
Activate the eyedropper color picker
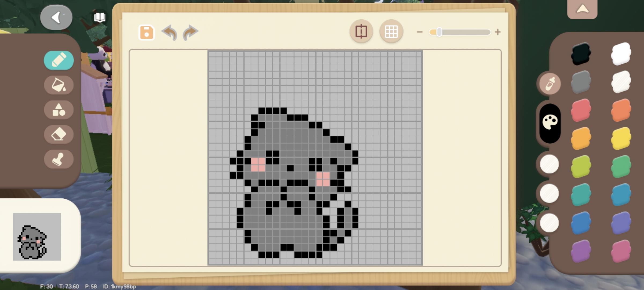coord(550,84)
